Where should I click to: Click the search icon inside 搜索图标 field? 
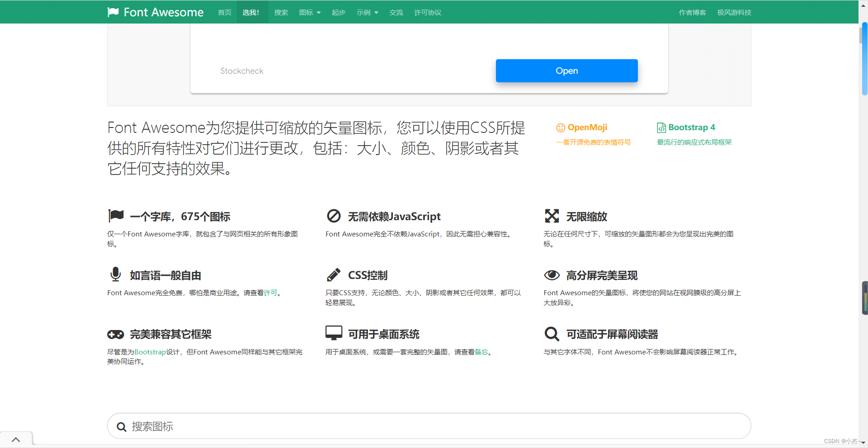(121, 427)
